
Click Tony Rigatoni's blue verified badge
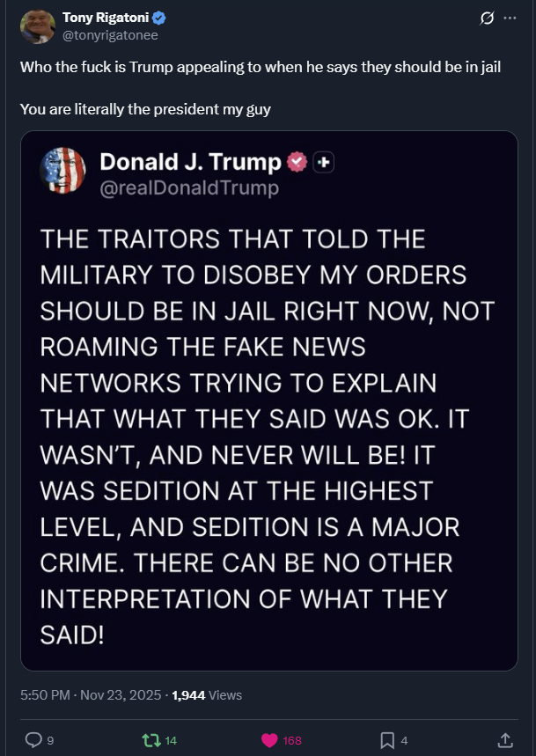point(159,18)
